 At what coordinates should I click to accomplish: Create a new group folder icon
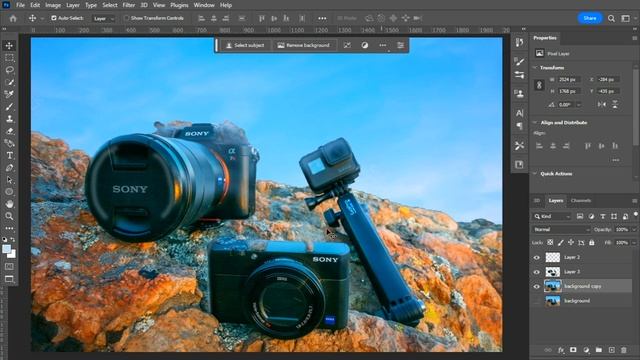(598, 350)
